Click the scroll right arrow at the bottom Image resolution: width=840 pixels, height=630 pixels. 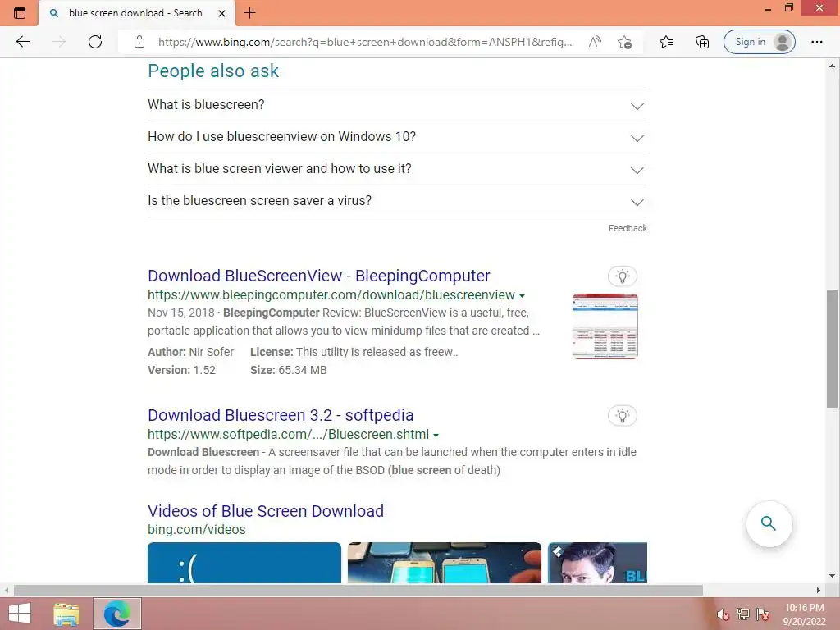(x=818, y=590)
